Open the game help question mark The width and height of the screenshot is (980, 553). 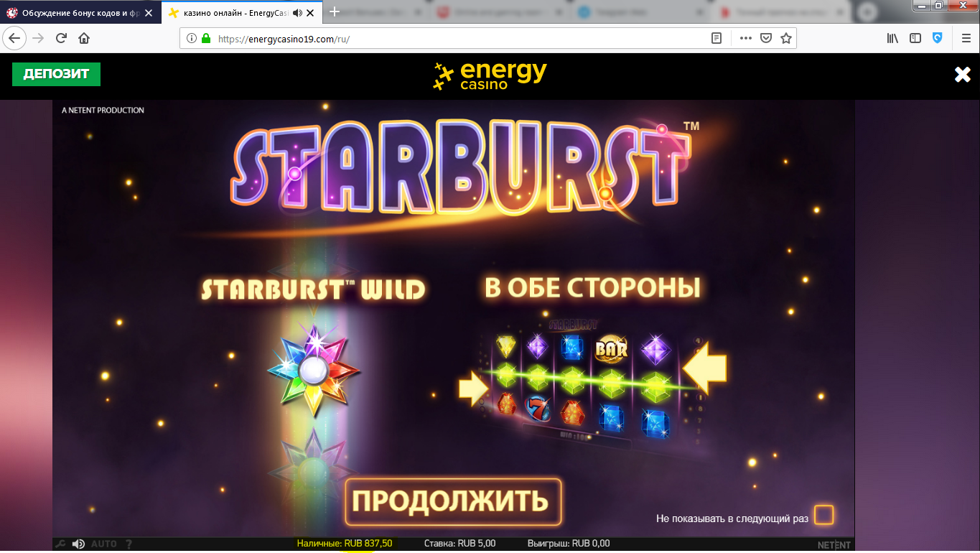129,544
